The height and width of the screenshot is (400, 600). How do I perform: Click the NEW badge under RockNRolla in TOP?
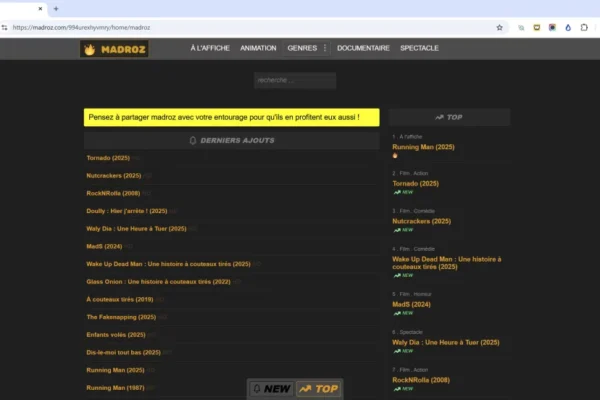(403, 389)
